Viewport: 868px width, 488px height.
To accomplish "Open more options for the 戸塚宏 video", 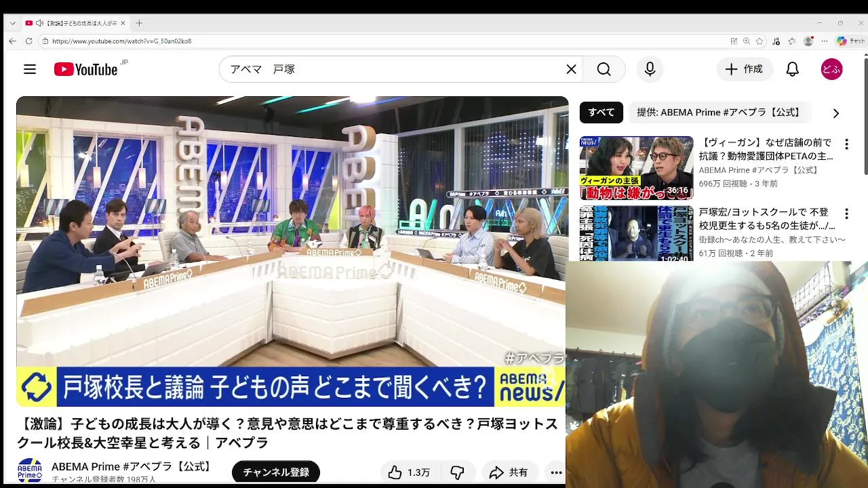I will (x=846, y=213).
